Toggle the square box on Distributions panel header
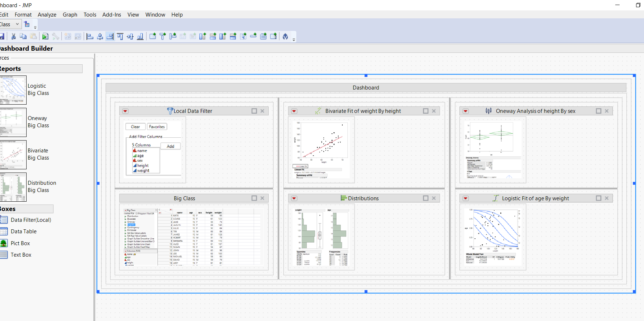This screenshot has height=321, width=644. click(x=426, y=198)
